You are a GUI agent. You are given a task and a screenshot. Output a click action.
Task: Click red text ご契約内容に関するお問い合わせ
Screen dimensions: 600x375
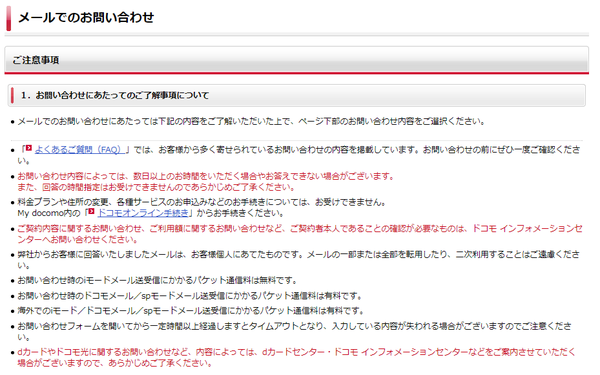coord(80,229)
